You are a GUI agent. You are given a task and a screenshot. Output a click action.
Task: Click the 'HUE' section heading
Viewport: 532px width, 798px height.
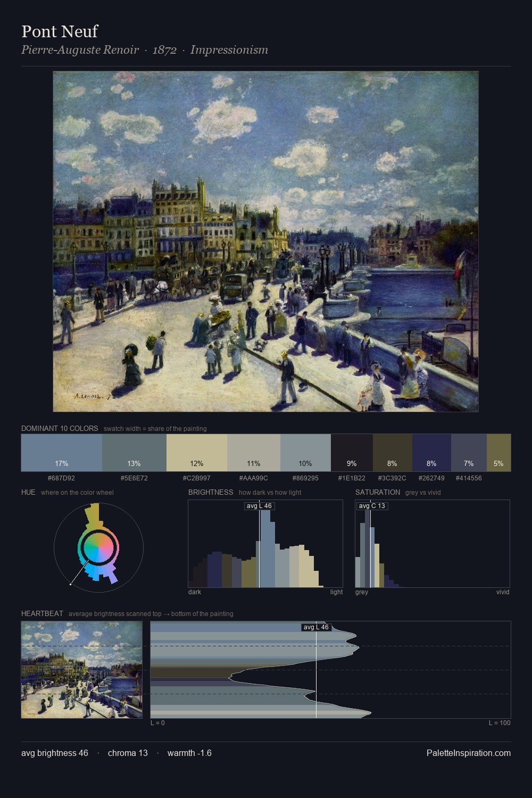28,492
